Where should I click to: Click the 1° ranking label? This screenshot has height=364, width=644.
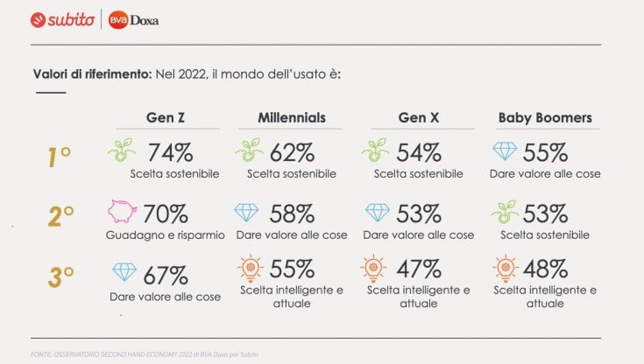click(60, 157)
